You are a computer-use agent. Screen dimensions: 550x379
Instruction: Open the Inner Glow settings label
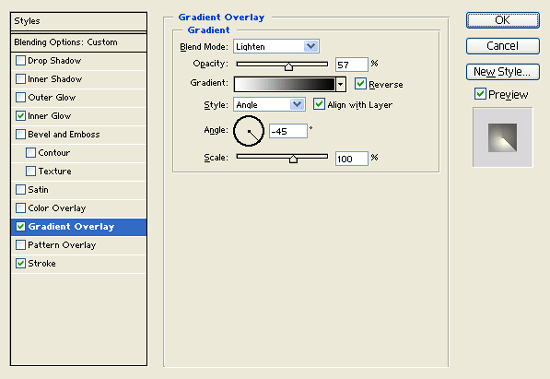coord(49,116)
